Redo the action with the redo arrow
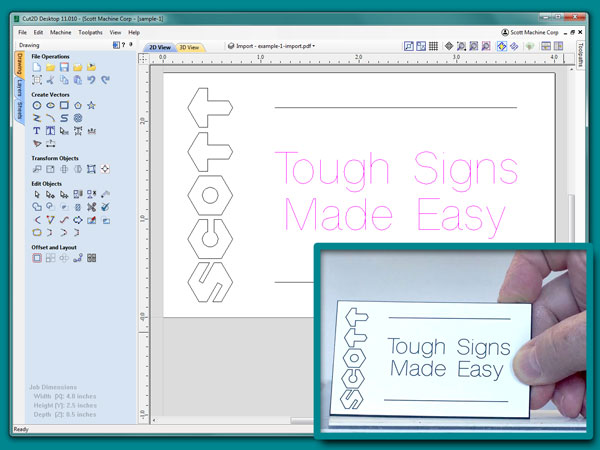The width and height of the screenshot is (600, 450). (x=105, y=80)
